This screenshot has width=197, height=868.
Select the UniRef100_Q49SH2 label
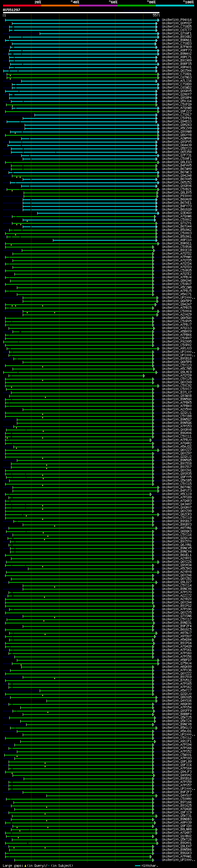coord(177,775)
